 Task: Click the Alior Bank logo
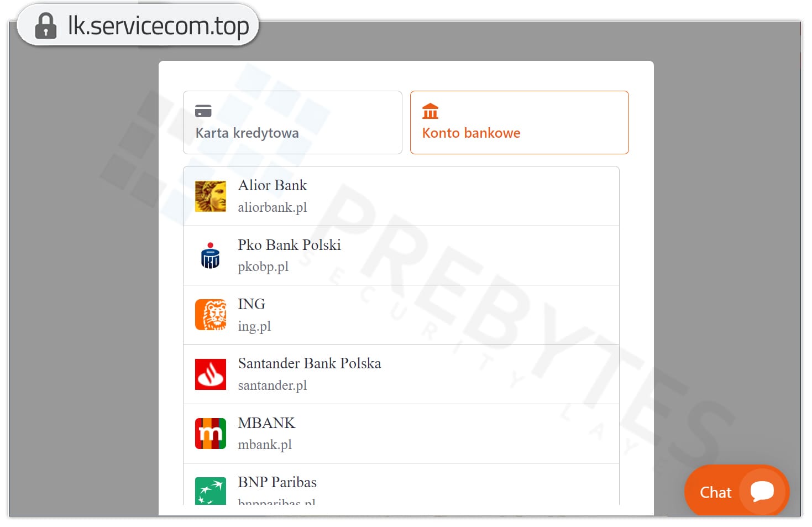pos(211,196)
